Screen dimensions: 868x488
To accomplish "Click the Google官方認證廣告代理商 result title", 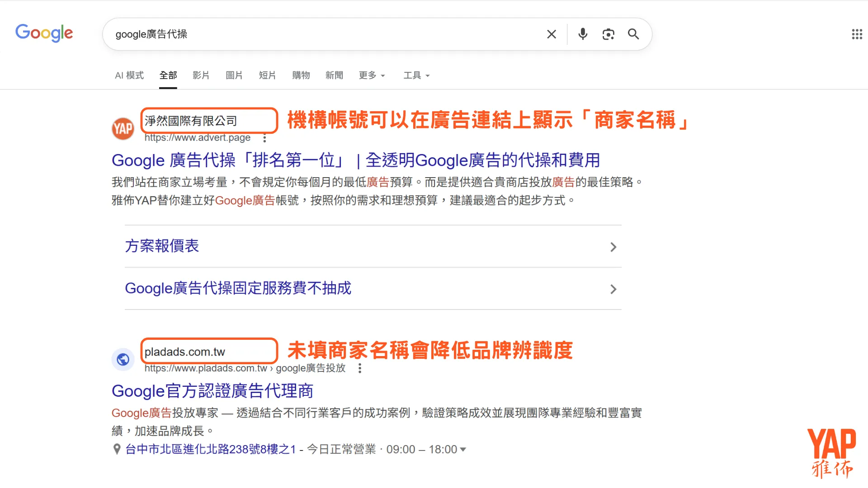I will pos(212,391).
